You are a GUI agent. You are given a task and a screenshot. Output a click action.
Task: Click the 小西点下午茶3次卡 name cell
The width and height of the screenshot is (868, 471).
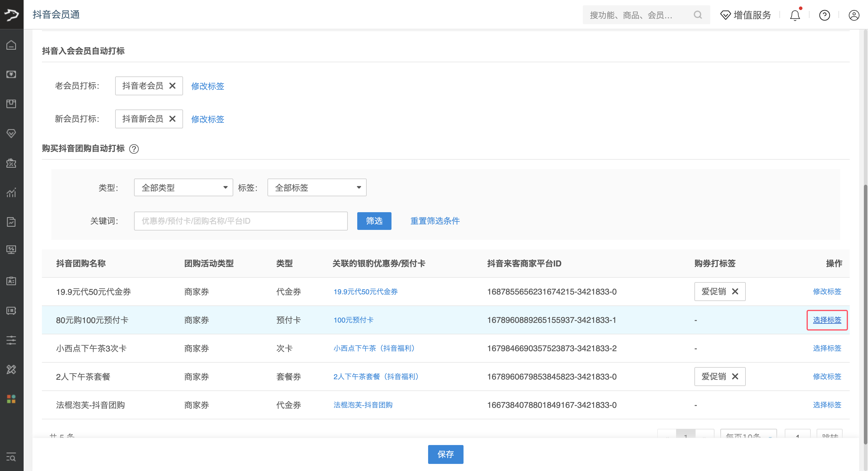91,348
